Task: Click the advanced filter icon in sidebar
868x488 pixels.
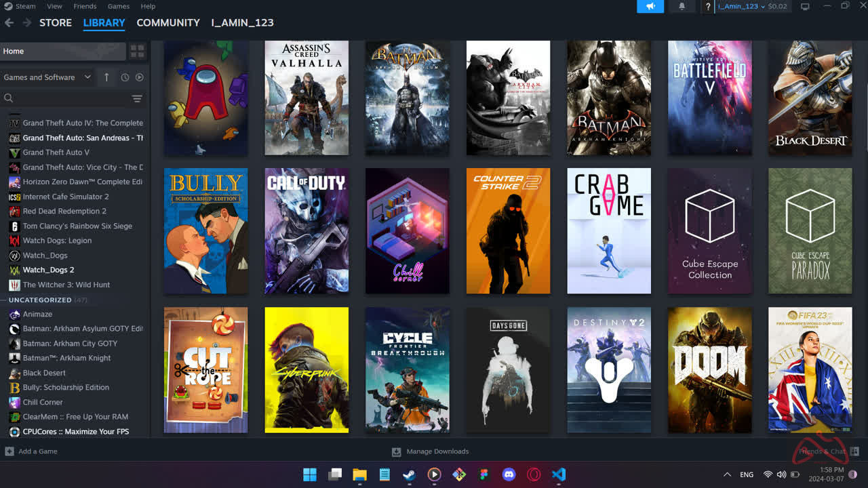Action: tap(137, 98)
